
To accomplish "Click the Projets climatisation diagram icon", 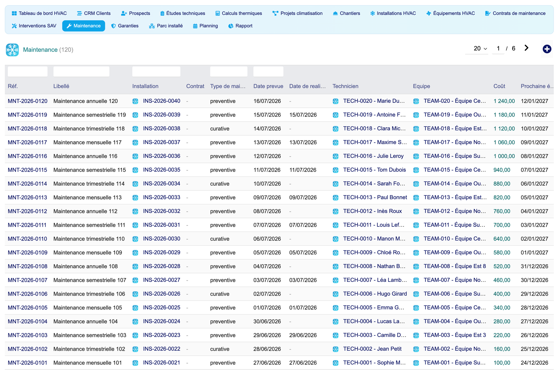I will click(x=275, y=13).
